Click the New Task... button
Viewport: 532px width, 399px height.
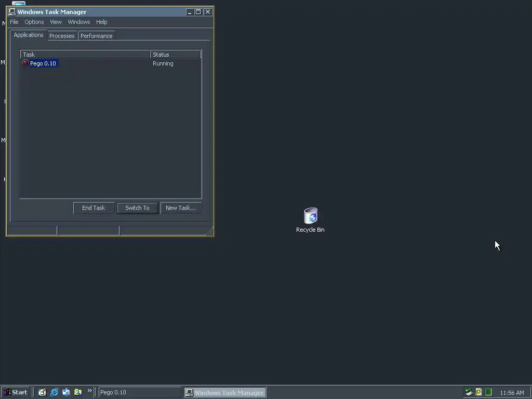(x=181, y=208)
